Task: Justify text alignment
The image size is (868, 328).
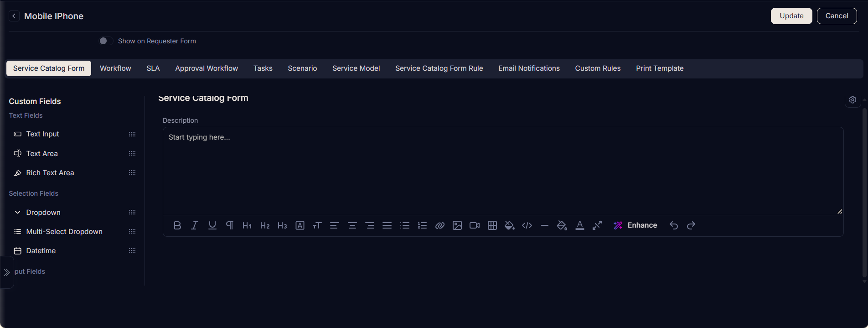Action: pyautogui.click(x=387, y=225)
